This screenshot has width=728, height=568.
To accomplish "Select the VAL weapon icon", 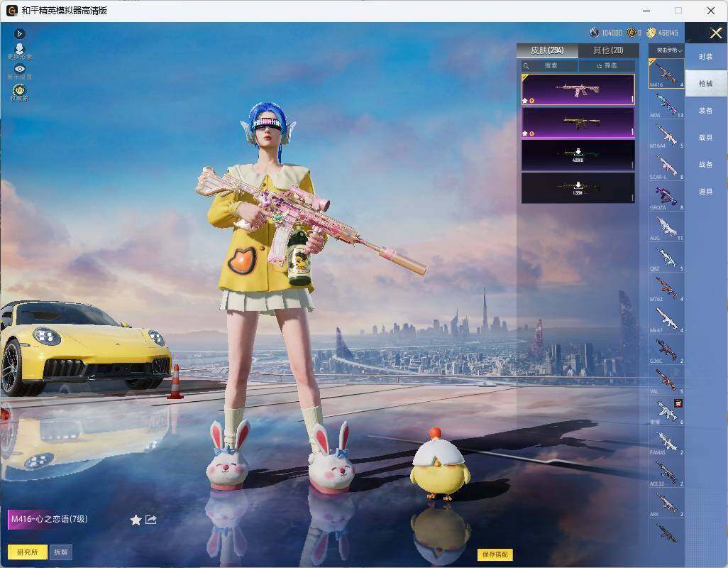I will pos(666,381).
